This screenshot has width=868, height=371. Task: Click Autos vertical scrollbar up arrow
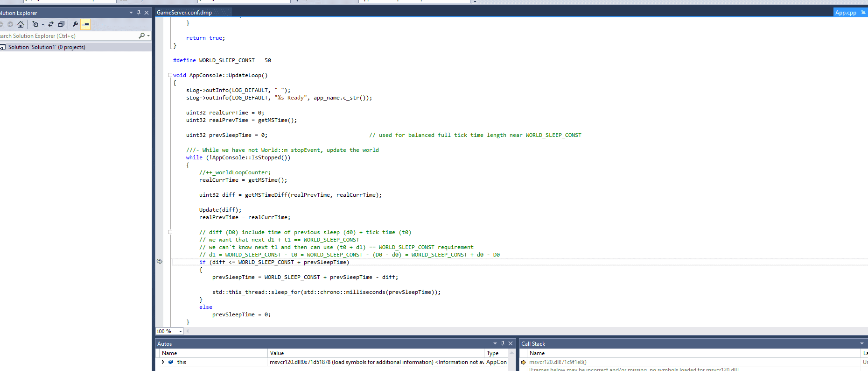(x=512, y=353)
